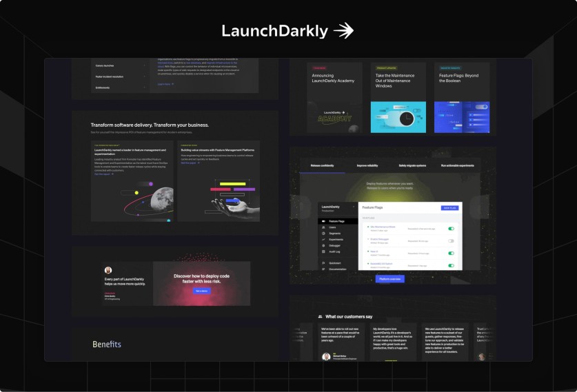Image resolution: width=577 pixels, height=392 pixels.
Task: Expand the Faster incident resolution accordion item
Action: point(120,76)
